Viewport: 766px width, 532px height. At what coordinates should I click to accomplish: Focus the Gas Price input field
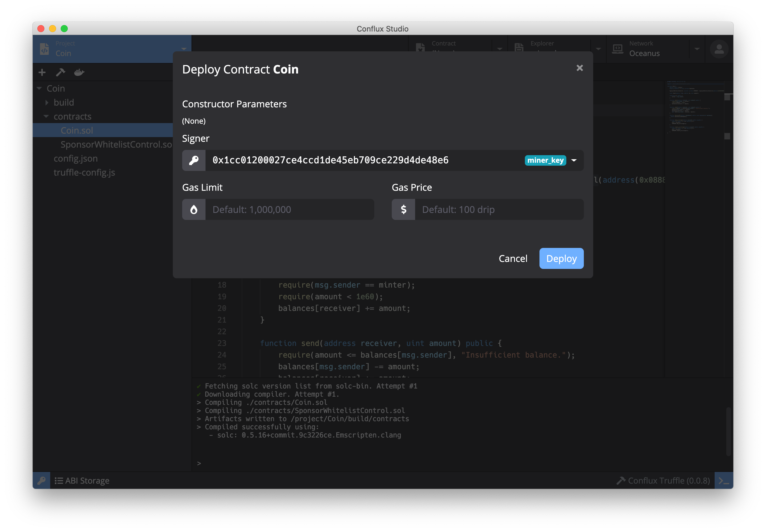point(498,210)
